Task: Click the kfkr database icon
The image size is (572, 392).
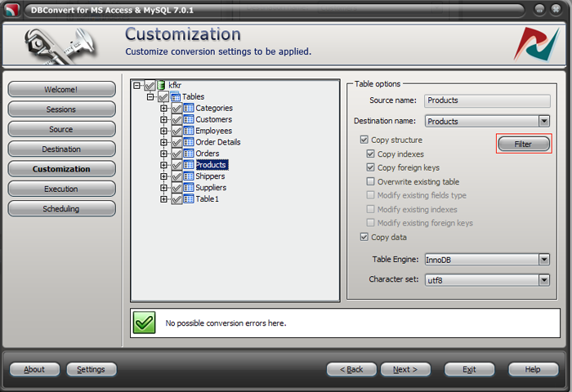Action: (160, 85)
